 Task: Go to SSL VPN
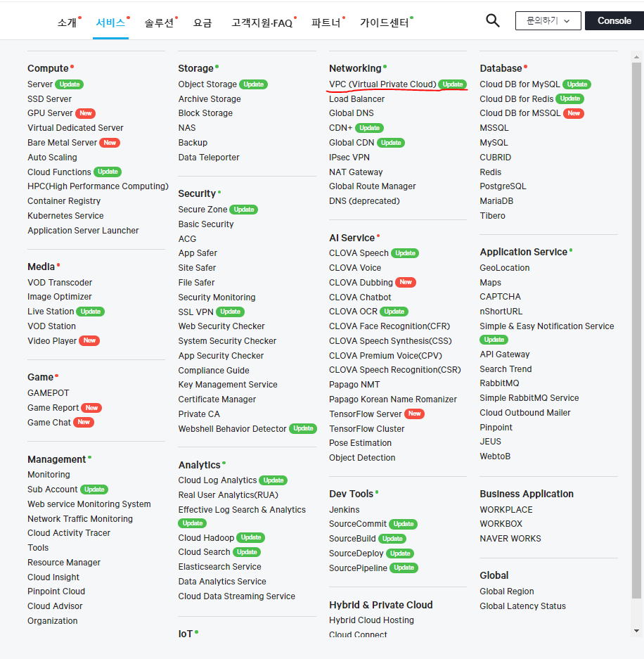pyautogui.click(x=195, y=312)
